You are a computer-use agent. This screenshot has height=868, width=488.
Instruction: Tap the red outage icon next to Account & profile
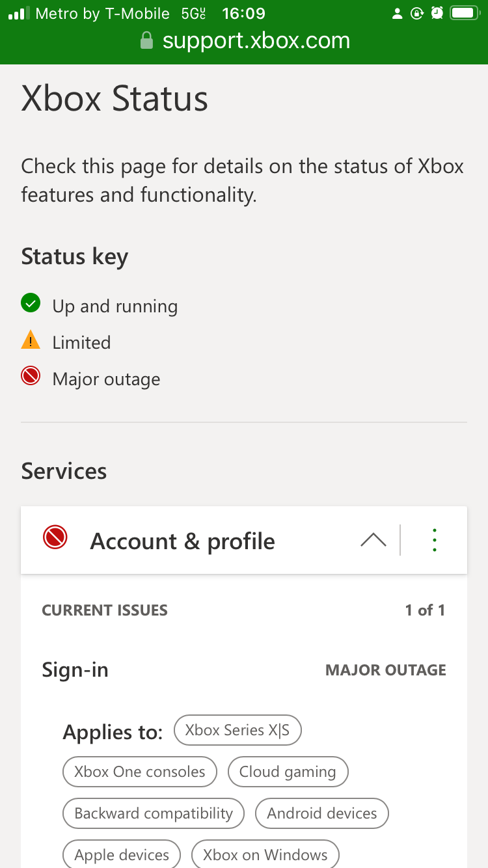[x=55, y=537]
